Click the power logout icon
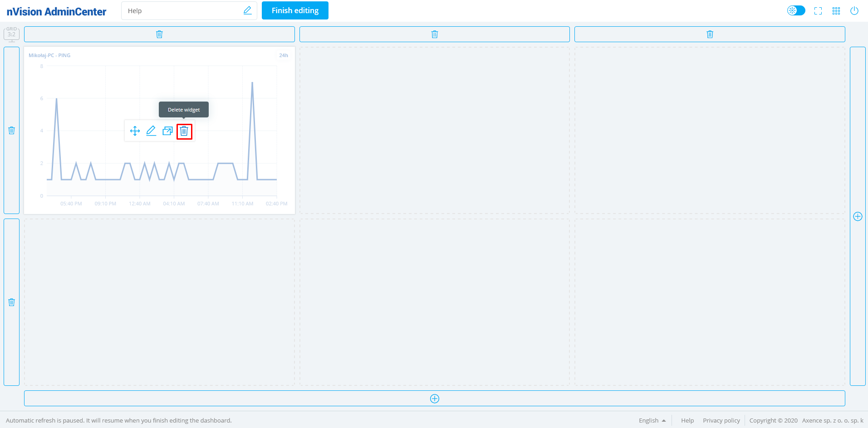The height and width of the screenshot is (428, 868). point(854,11)
